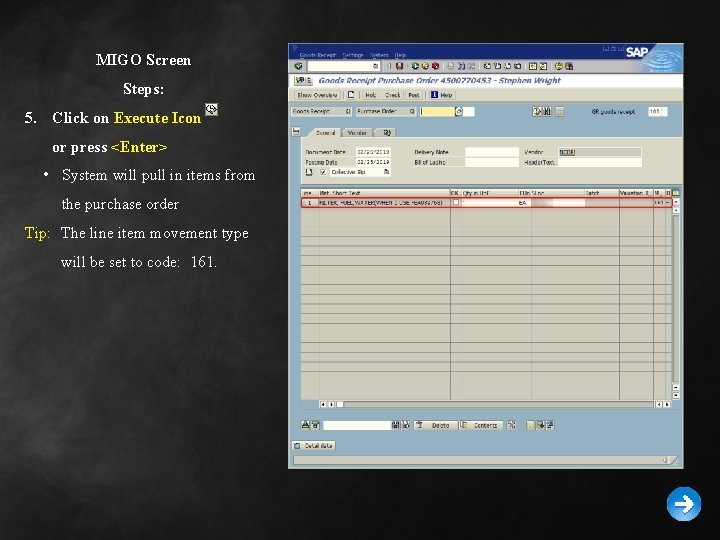Click the Document Date field
Screen dimensions: 720x540
point(373,152)
